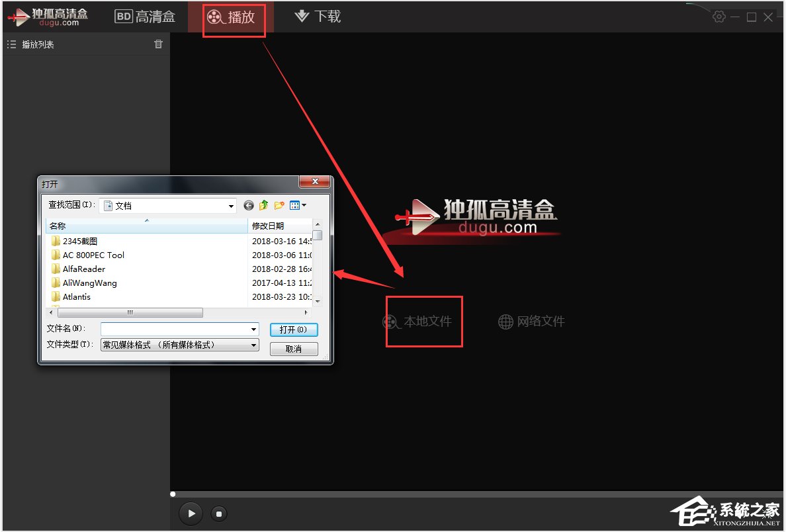Switch to the BD 高清盒 tab
Screen dimensions: 786x532
(x=146, y=17)
